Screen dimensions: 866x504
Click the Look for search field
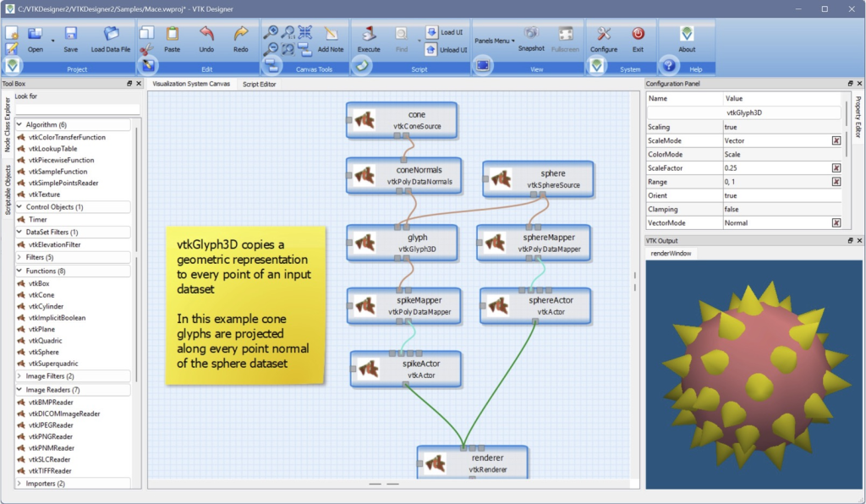point(77,109)
